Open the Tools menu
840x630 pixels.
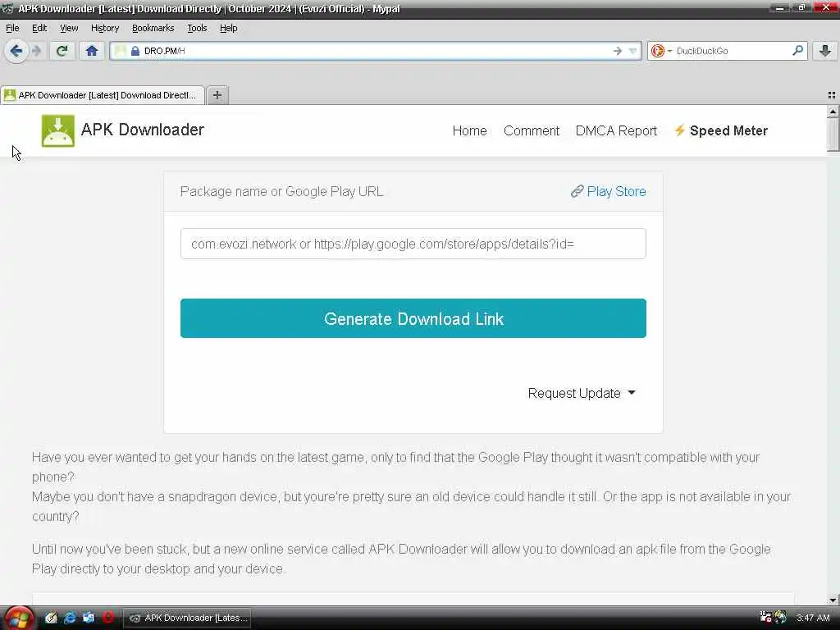point(197,28)
